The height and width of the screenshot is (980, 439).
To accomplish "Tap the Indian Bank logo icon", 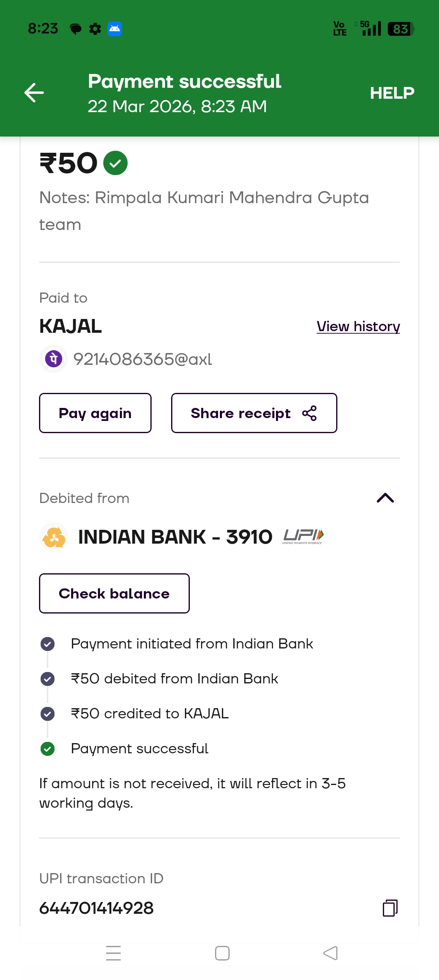I will tap(54, 537).
